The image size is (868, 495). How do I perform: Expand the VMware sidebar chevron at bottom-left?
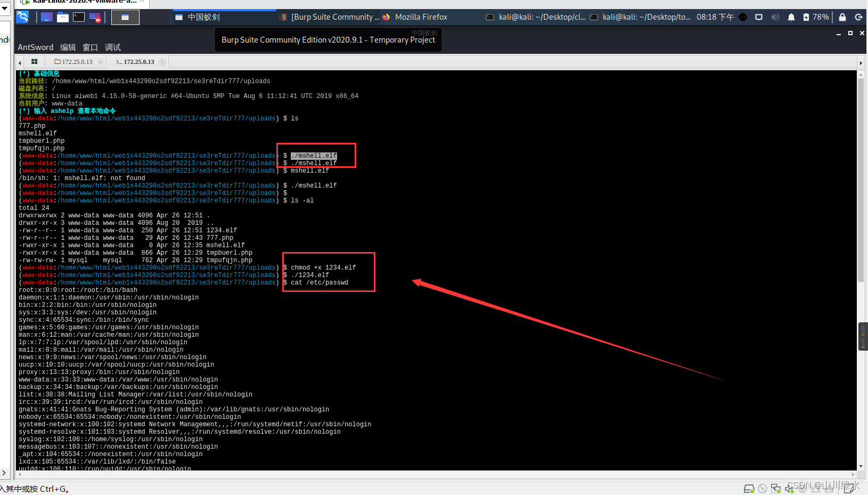(x=4, y=473)
